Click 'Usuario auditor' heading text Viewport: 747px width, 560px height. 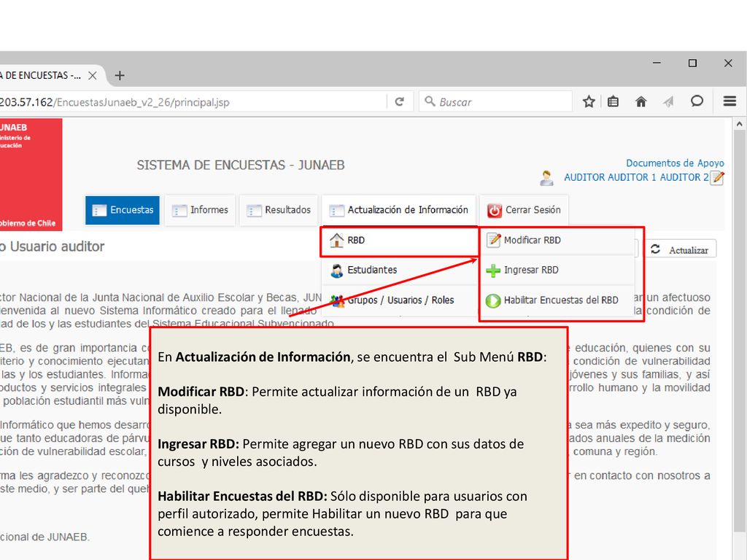click(57, 246)
